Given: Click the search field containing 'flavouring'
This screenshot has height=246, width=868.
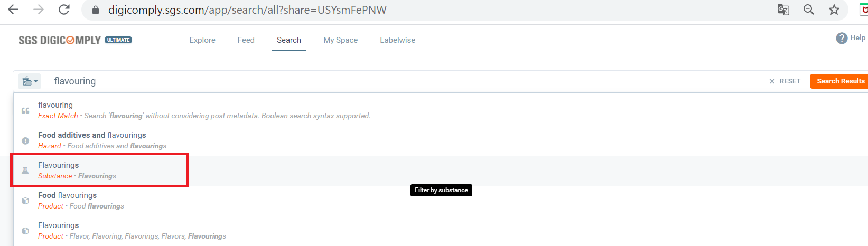Looking at the screenshot, I should [370, 81].
